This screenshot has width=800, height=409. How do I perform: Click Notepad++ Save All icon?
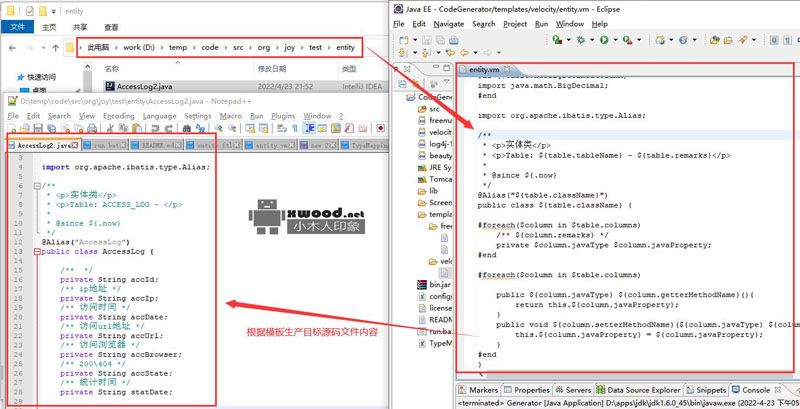52,128
